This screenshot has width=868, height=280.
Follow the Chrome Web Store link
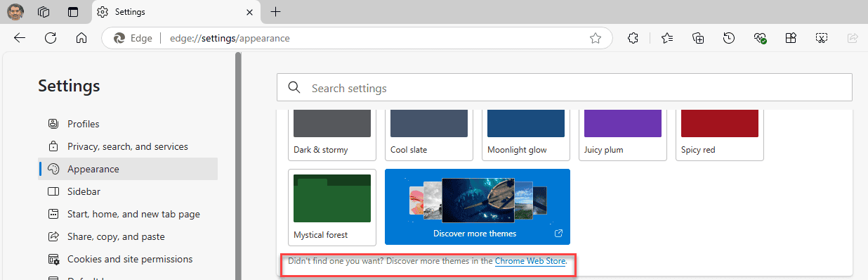(530, 261)
